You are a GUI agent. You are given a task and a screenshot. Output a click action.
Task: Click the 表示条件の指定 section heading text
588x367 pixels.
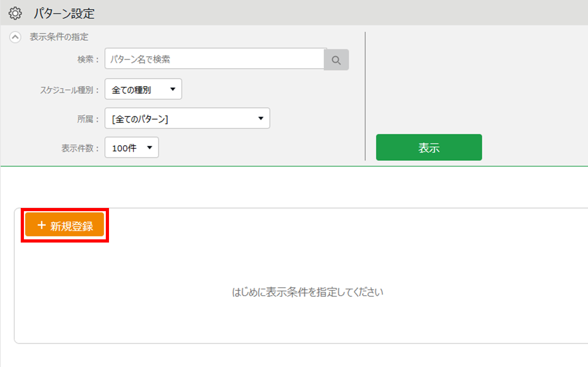coord(59,37)
